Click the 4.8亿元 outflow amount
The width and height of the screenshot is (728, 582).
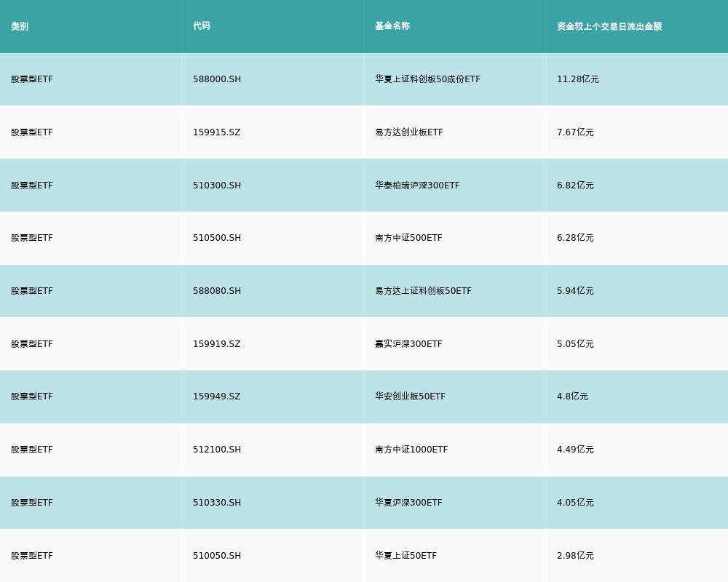(572, 396)
